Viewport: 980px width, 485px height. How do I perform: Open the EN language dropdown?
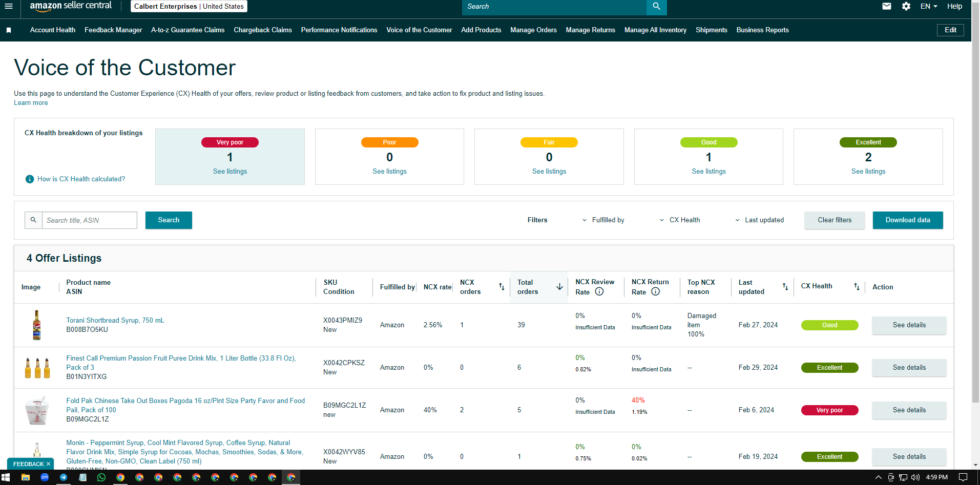(x=929, y=6)
